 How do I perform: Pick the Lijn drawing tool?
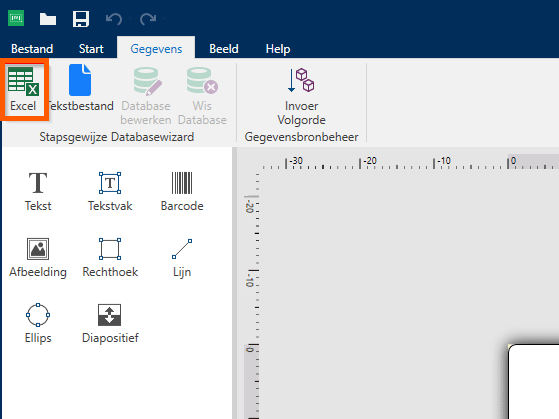[182, 257]
